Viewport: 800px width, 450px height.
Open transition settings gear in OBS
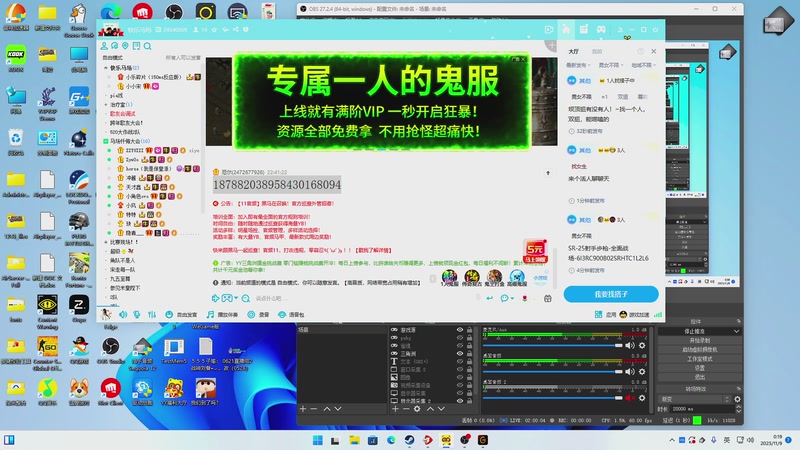click(x=737, y=399)
